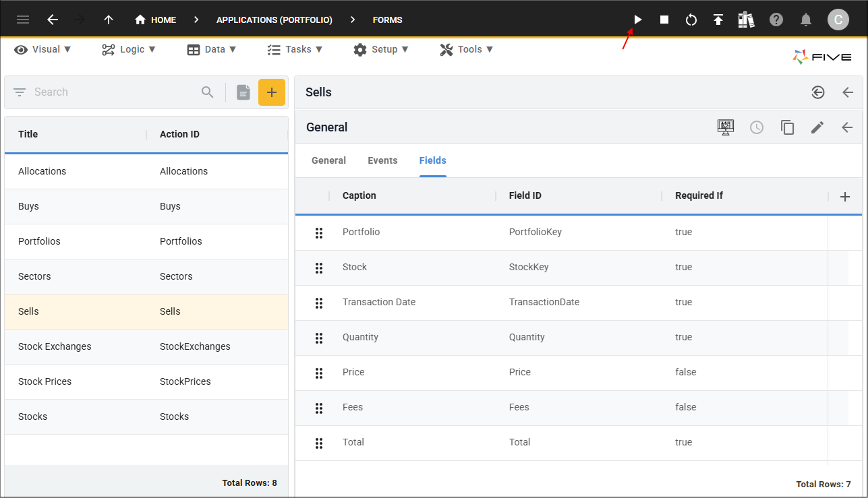Click the back arrow in Sells header
Screen dimensions: 868x498
(848, 92)
